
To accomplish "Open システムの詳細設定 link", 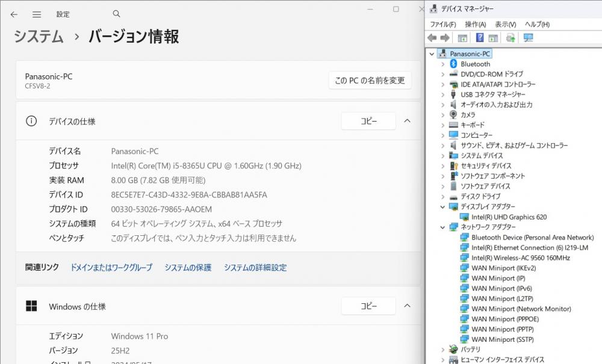I will coord(255,267).
